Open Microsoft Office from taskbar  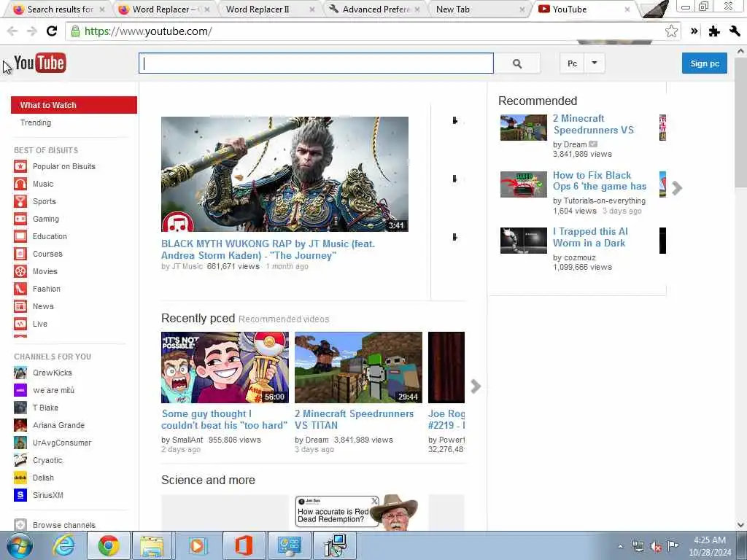[x=244, y=546]
